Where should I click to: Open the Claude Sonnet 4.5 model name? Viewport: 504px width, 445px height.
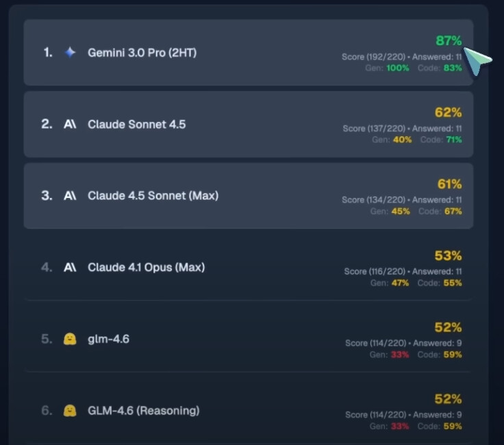[136, 125]
